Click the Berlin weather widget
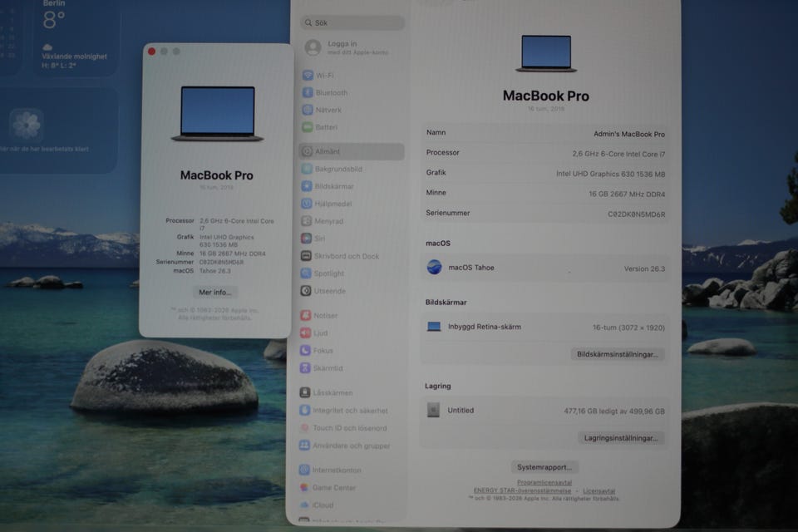Viewport: 798px width, 532px height. [x=76, y=36]
